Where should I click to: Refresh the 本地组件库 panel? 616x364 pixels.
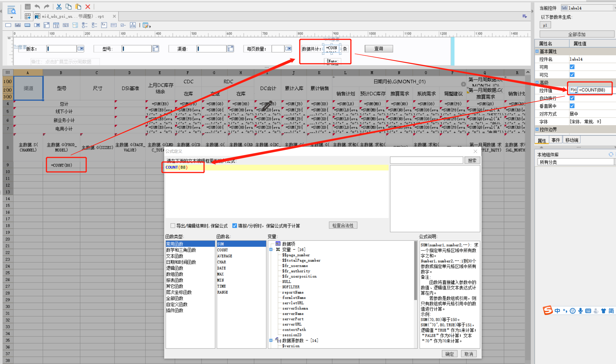[611, 154]
